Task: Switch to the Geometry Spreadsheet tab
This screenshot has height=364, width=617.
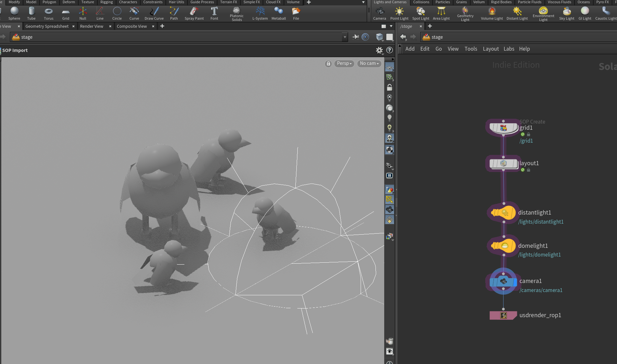Action: pyautogui.click(x=47, y=26)
